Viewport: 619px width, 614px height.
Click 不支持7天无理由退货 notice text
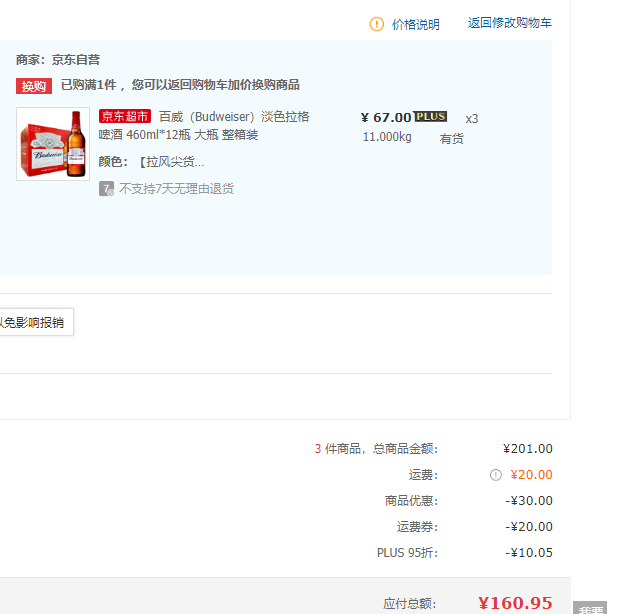(x=176, y=188)
